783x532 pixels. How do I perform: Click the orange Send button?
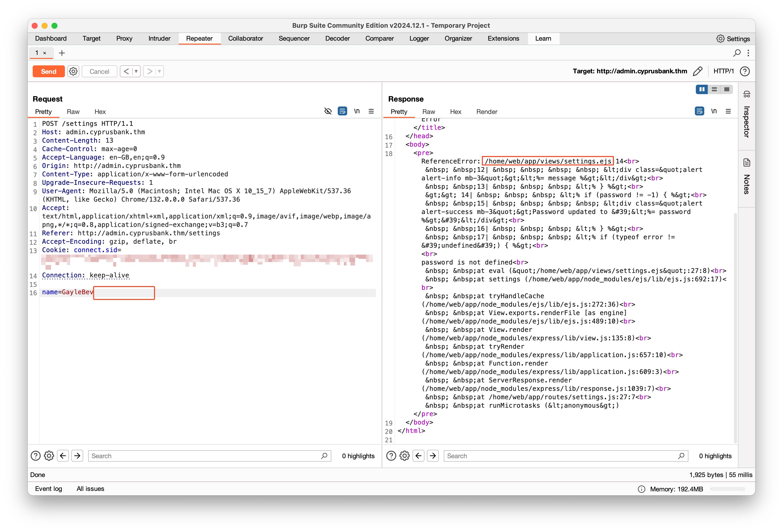49,71
